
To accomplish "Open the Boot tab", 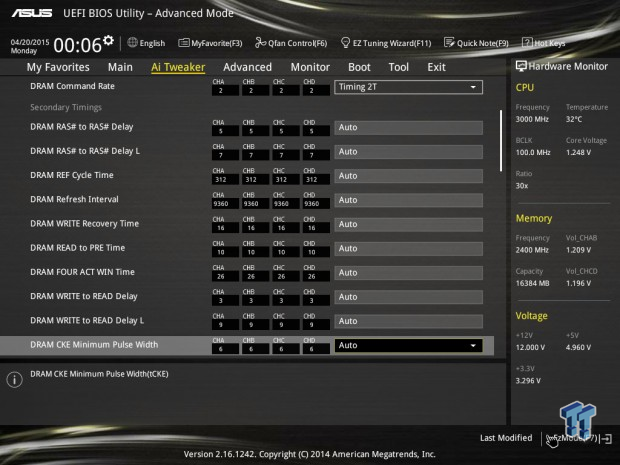I will [x=359, y=67].
